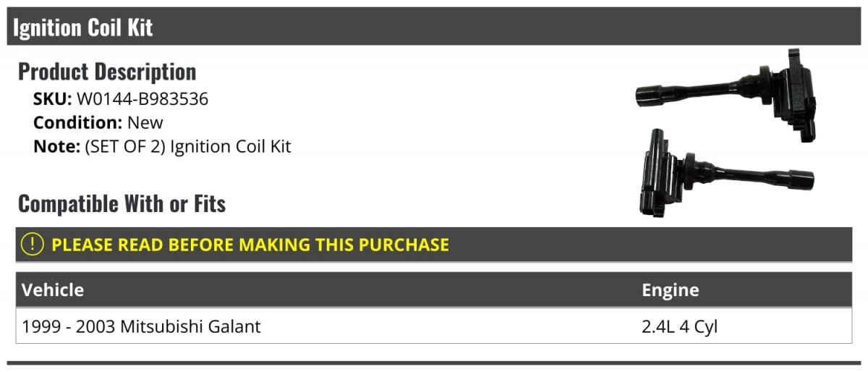Click the boot tip of upper coil
The width and height of the screenshot is (868, 372).
[655, 95]
